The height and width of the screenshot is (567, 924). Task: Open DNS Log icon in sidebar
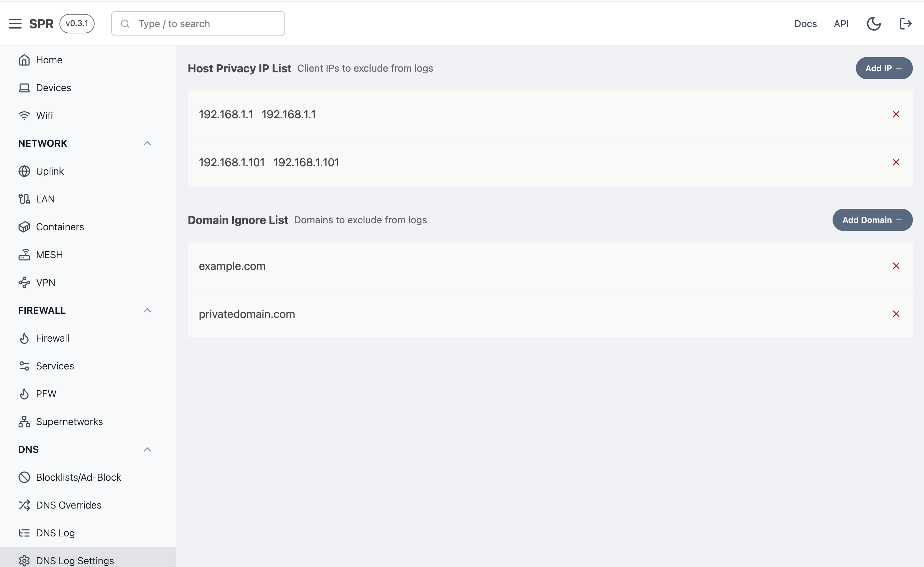pyautogui.click(x=24, y=533)
